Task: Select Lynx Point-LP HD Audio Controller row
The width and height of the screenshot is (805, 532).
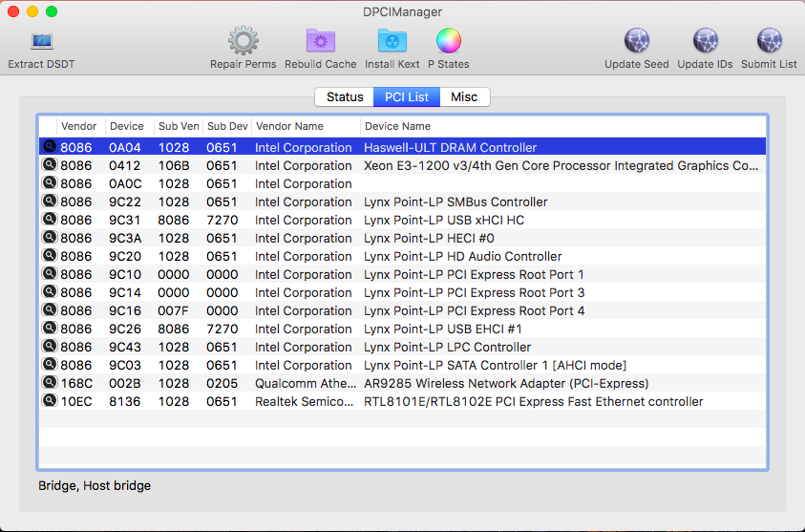Action: click(462, 256)
